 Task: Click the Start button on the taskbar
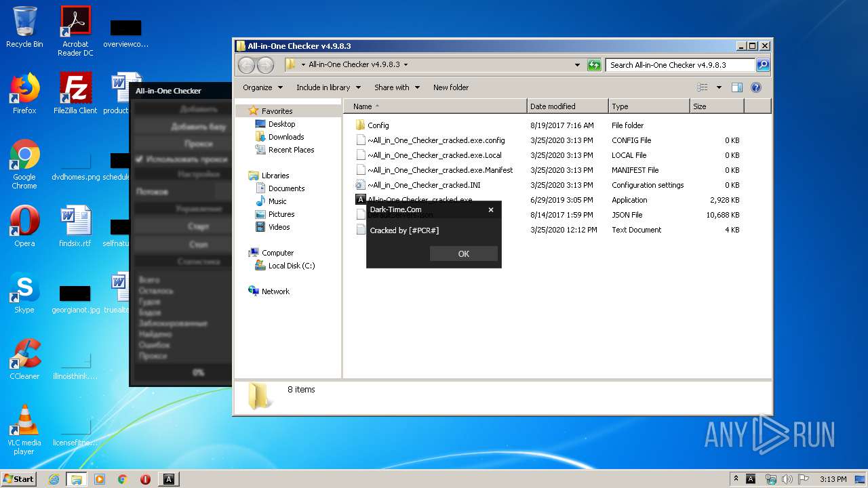click(18, 479)
